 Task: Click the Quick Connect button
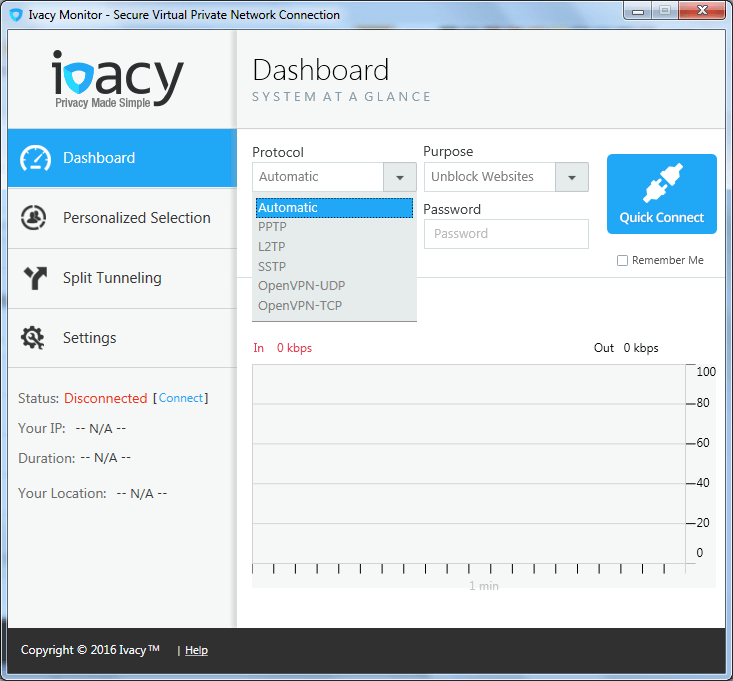(662, 194)
